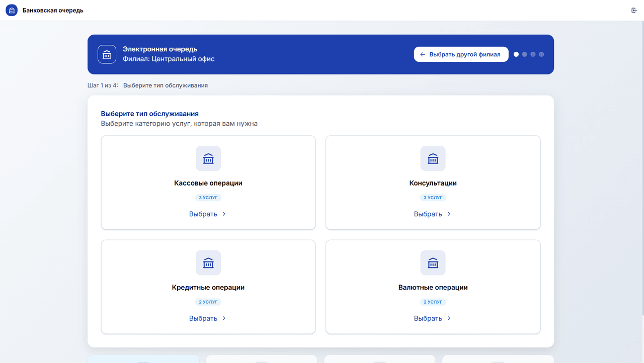Screen dimensions: 644x363
Task: Select the first step indicator dot
Action: pos(516,54)
